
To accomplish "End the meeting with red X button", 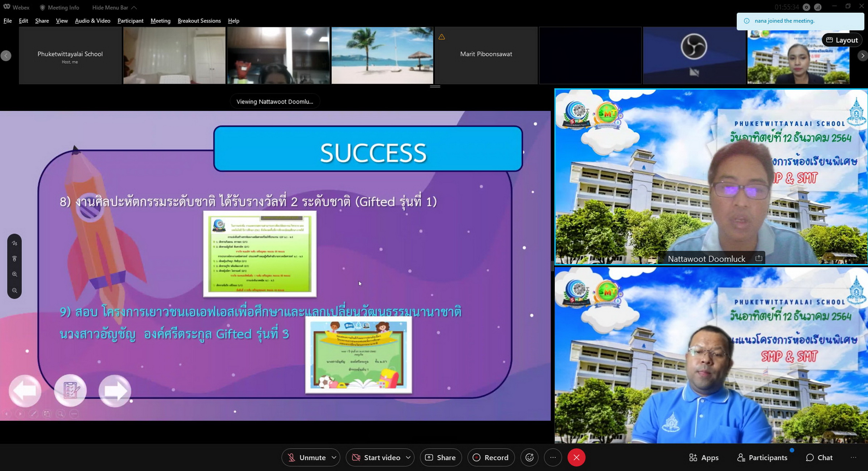I will coord(576,458).
